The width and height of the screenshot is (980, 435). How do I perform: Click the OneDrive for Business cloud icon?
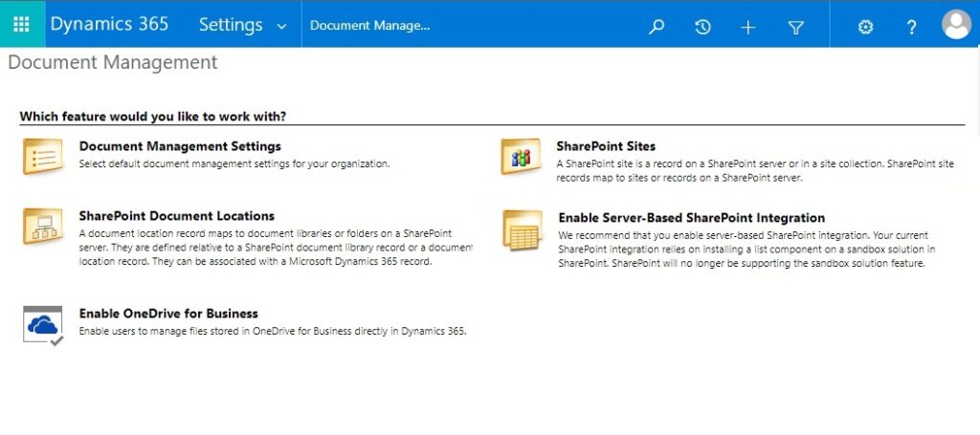[x=42, y=325]
